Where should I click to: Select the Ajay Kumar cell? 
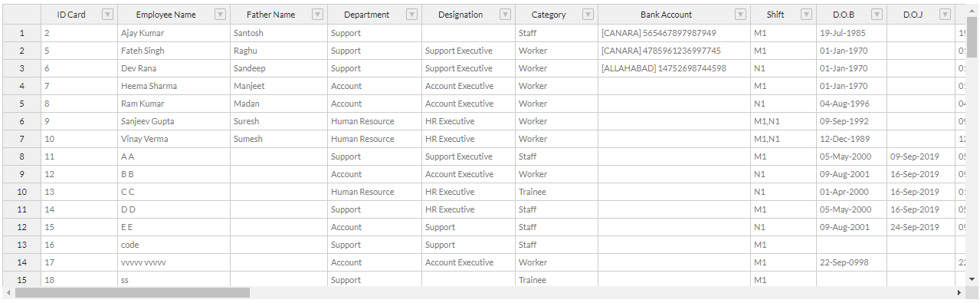pyautogui.click(x=174, y=33)
